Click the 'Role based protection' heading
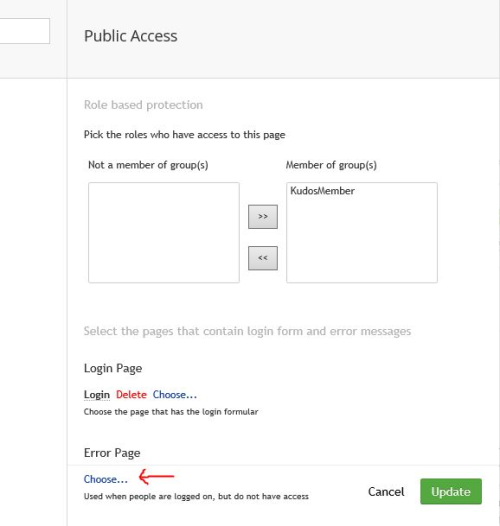Viewport: 500px width, 526px height. (x=143, y=105)
